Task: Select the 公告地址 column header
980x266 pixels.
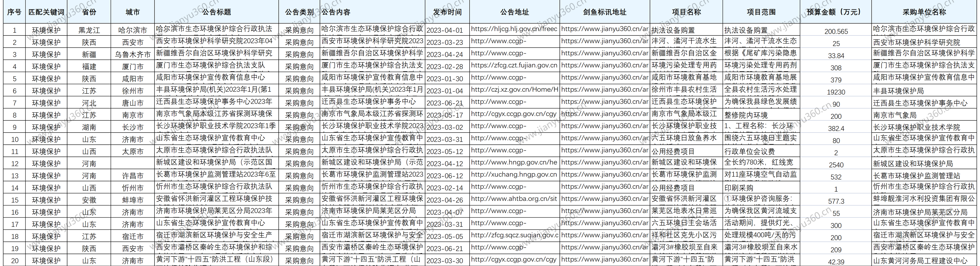Action: point(514,12)
